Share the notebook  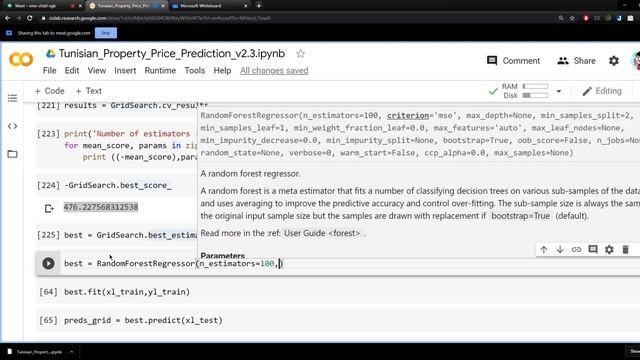click(x=576, y=61)
